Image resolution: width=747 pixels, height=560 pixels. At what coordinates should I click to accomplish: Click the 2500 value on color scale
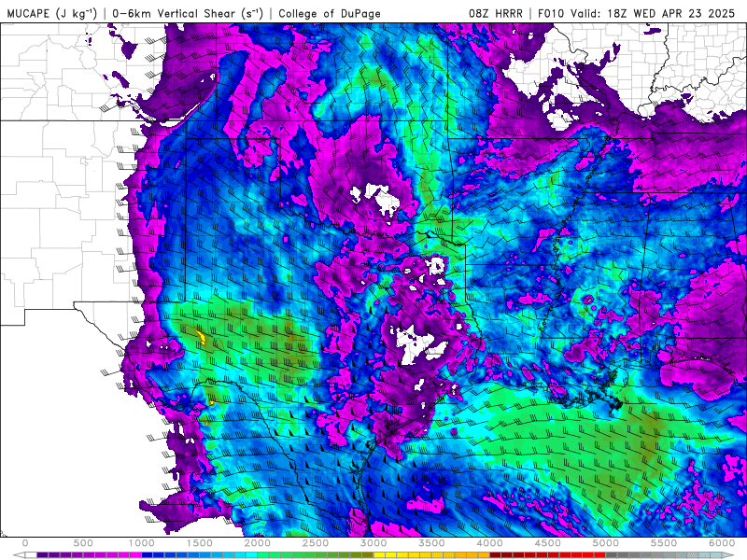316,543
